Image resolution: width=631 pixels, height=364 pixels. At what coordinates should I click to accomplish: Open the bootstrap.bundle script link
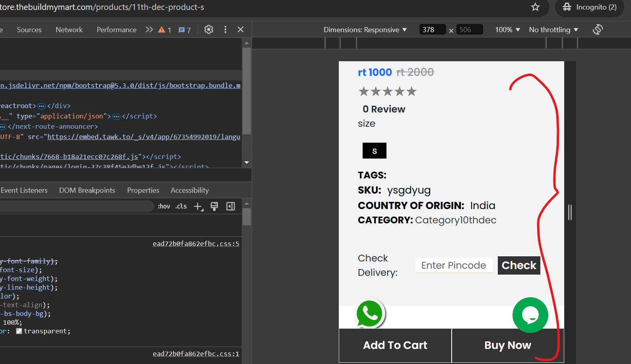(120, 85)
